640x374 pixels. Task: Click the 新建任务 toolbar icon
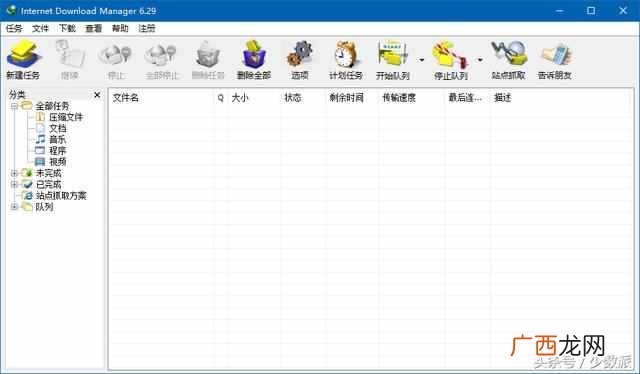click(23, 60)
